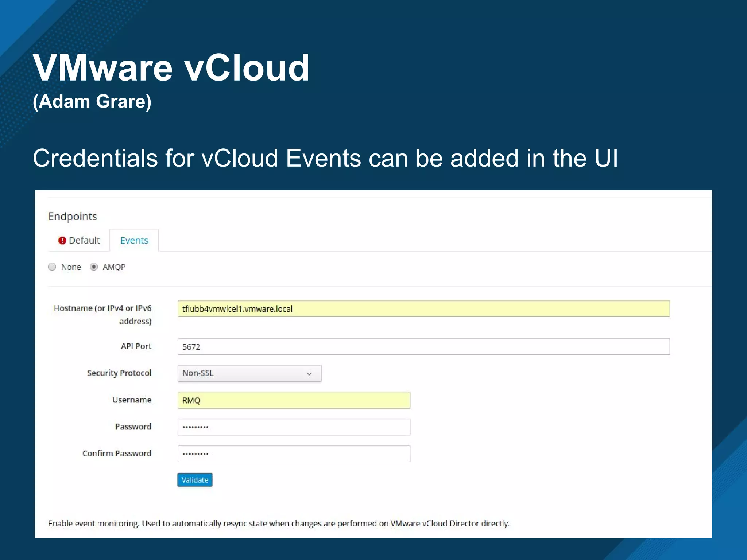Switch to the Default endpoints tab
This screenshot has width=747, height=560.
tap(79, 241)
